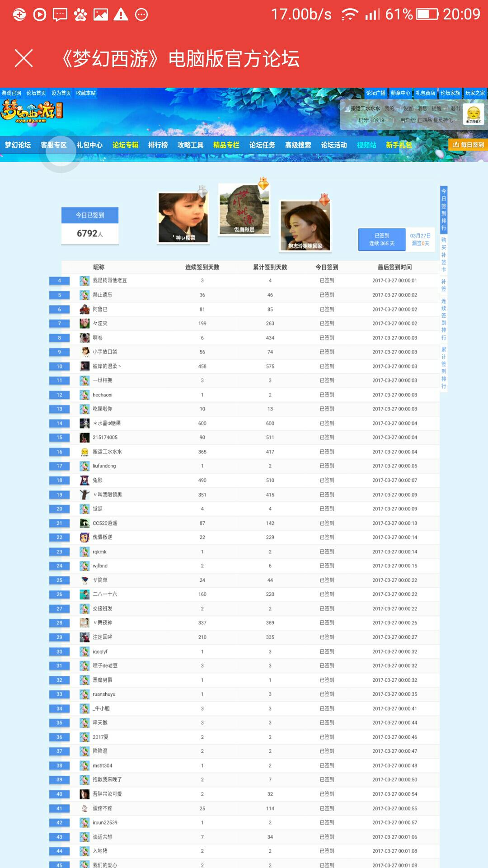Open the 阿鲁巴 user avatar icon
Screen dimensions: 488x868
[x=84, y=309]
